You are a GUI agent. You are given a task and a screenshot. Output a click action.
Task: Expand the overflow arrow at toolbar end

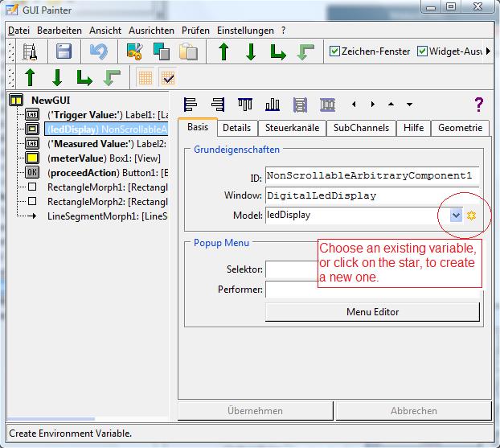click(x=488, y=51)
